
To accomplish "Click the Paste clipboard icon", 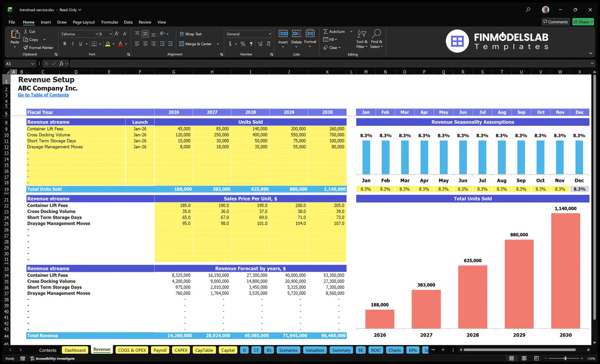I will pyautogui.click(x=15, y=35).
